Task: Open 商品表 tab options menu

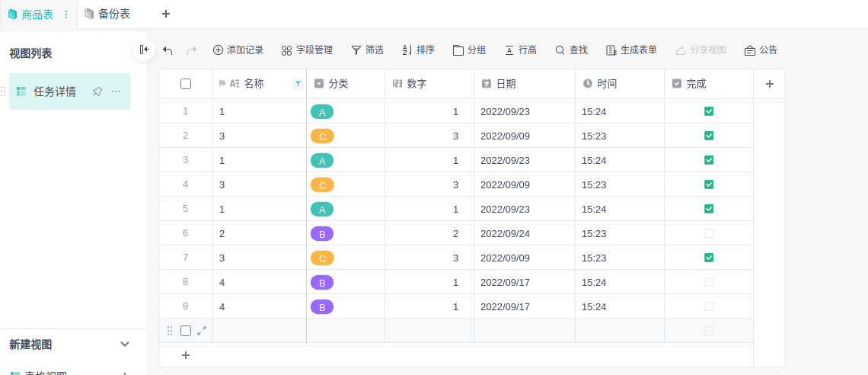Action: 66,14
